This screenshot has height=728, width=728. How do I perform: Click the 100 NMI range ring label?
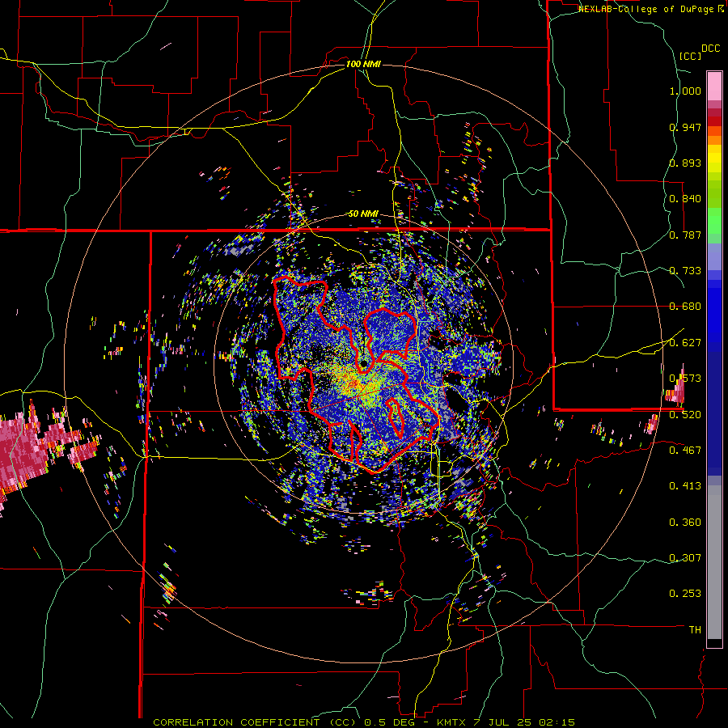[x=363, y=64]
